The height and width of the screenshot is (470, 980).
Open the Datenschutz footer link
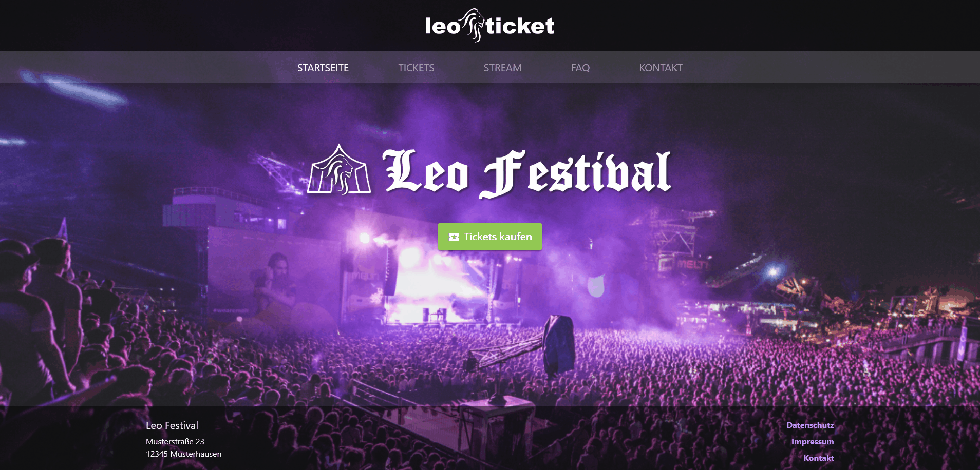(x=810, y=425)
